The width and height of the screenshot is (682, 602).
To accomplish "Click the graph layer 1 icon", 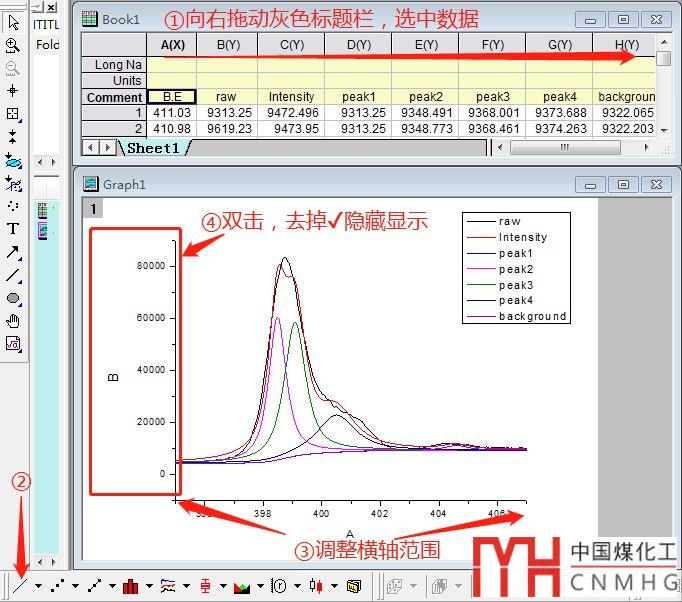I will point(92,209).
